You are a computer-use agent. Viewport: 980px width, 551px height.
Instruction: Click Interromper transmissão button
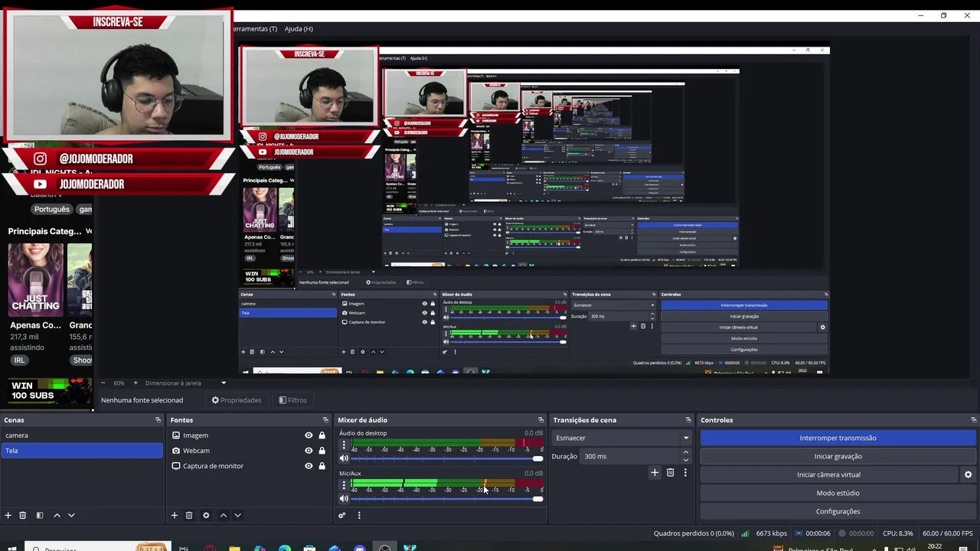pos(838,438)
